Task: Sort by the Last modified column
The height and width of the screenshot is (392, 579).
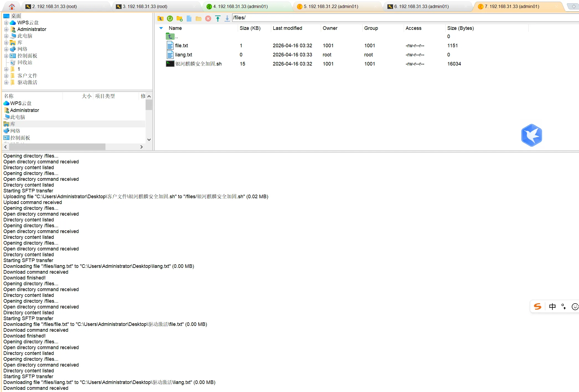Action: click(287, 28)
